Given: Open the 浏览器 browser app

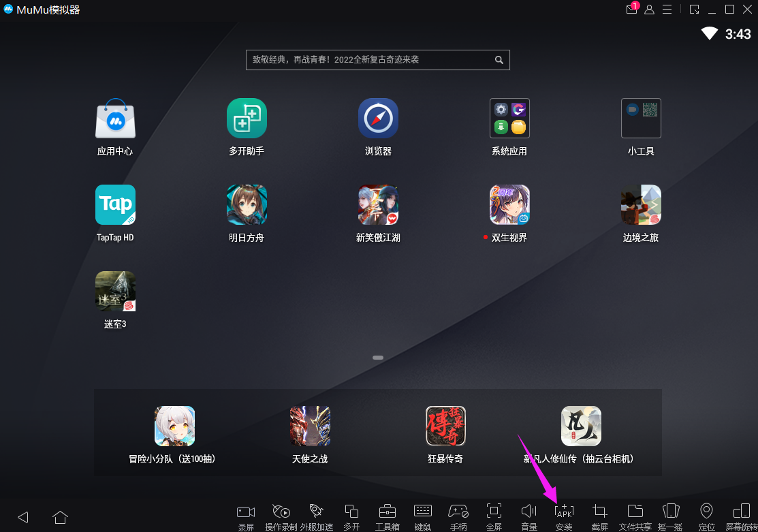Looking at the screenshot, I should click(378, 119).
